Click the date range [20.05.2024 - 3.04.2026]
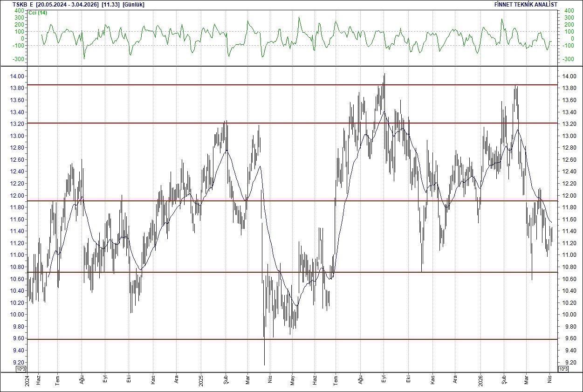Screen dimensions: 583x392 click(x=66, y=4)
